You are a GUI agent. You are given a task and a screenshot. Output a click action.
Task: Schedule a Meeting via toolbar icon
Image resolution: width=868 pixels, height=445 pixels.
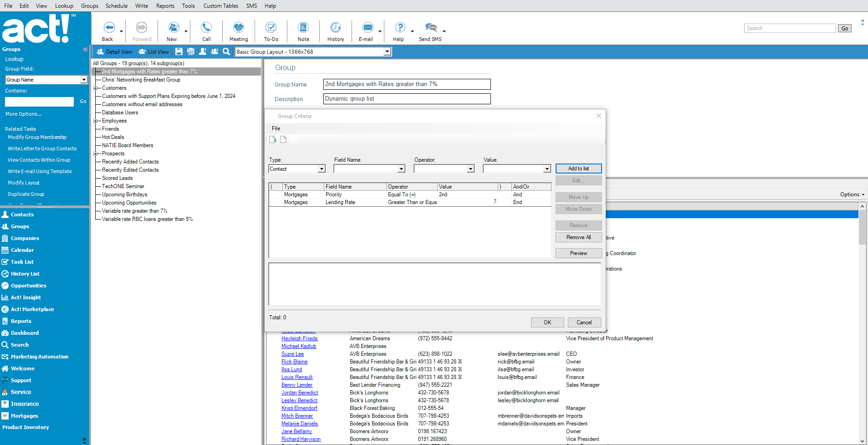[x=239, y=28]
